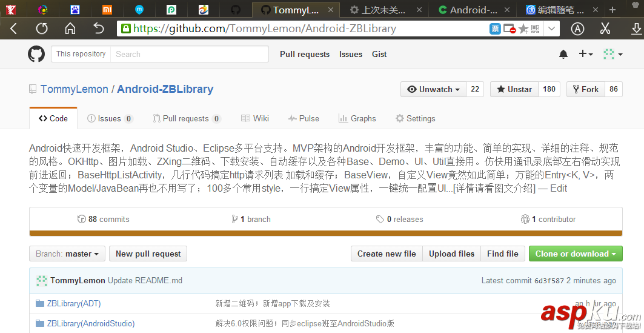644x333 pixels.
Task: Click the stargazers count 180
Action: 549,89
